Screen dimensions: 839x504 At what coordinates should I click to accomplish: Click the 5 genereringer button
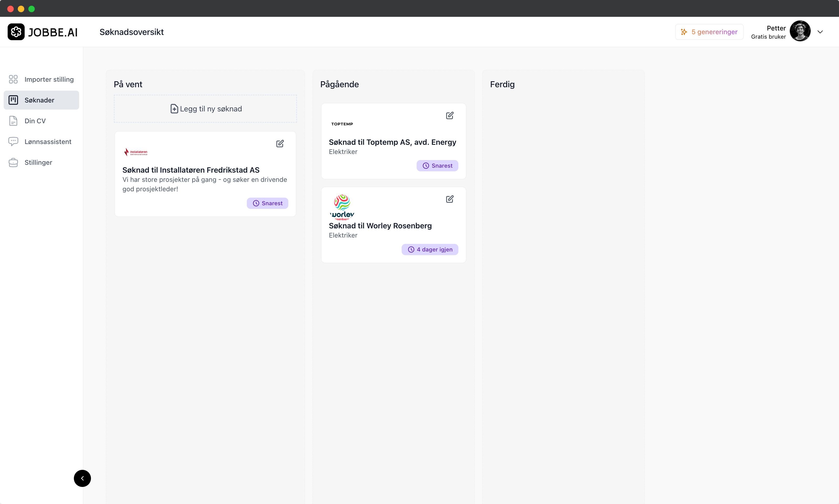point(709,32)
